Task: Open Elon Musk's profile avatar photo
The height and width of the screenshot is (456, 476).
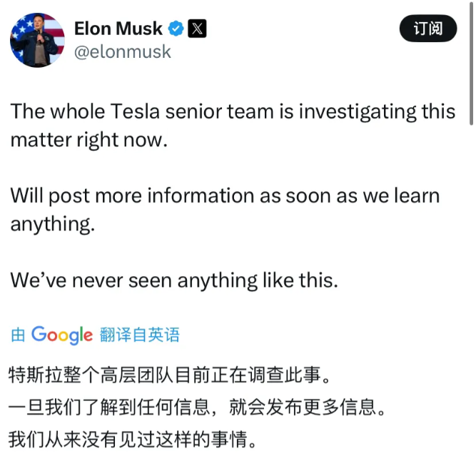Action: (37, 40)
